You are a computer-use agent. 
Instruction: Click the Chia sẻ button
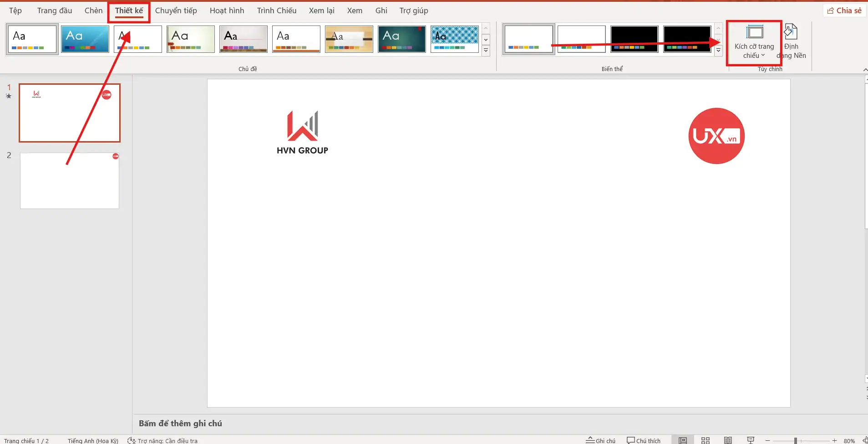[844, 10]
